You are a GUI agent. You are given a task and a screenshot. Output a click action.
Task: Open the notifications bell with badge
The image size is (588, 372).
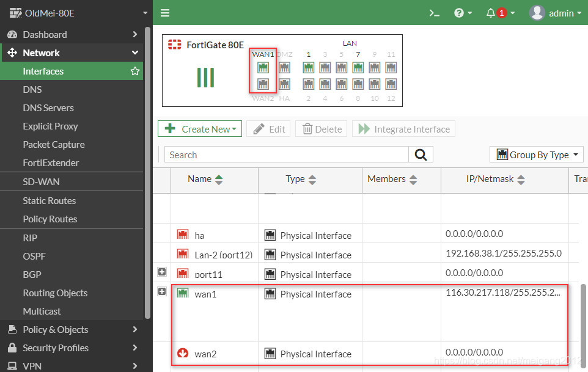(x=500, y=13)
